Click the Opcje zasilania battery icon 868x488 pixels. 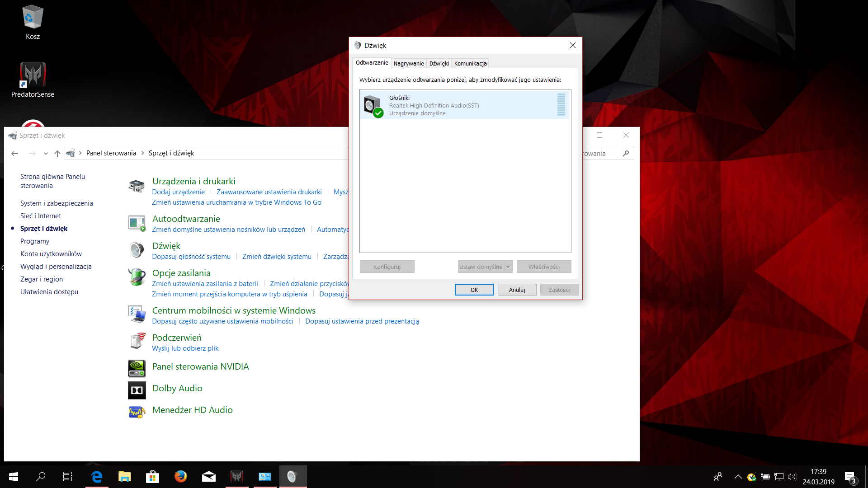point(137,277)
